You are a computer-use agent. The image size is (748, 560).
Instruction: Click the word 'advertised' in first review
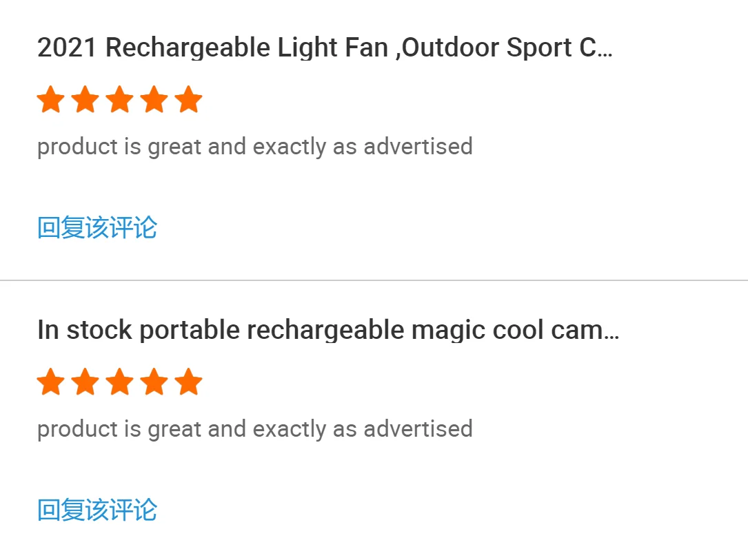(418, 147)
